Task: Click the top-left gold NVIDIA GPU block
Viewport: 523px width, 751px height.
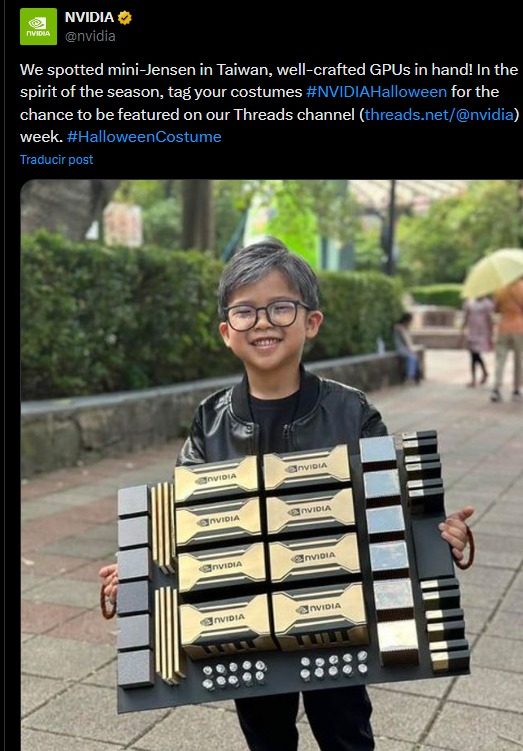Action: click(x=216, y=478)
